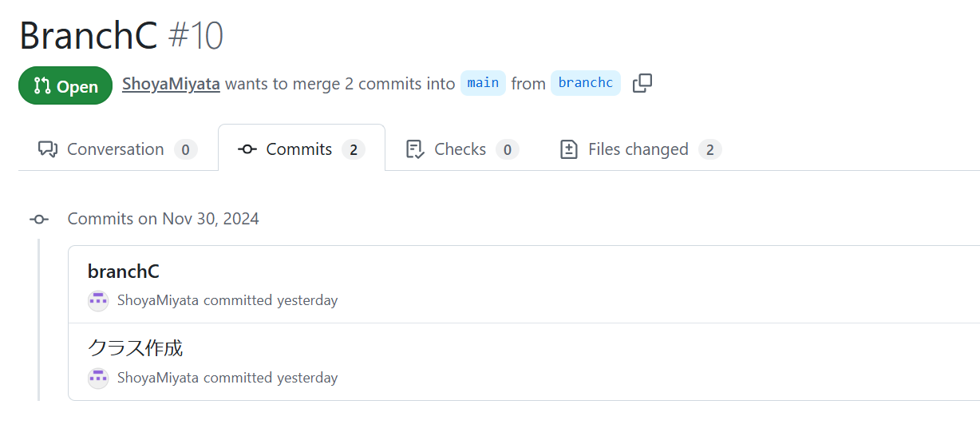
Task: Click avatar beside the クラス作成 commit
Action: pyautogui.click(x=98, y=378)
